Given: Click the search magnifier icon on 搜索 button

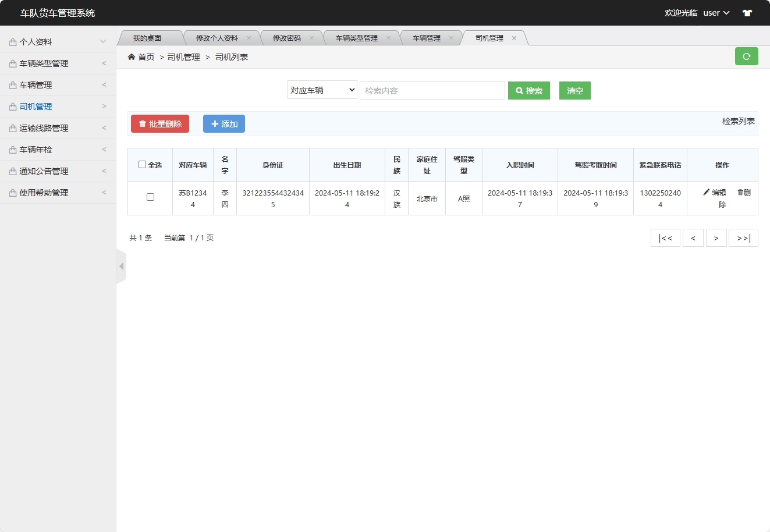Looking at the screenshot, I should point(520,90).
